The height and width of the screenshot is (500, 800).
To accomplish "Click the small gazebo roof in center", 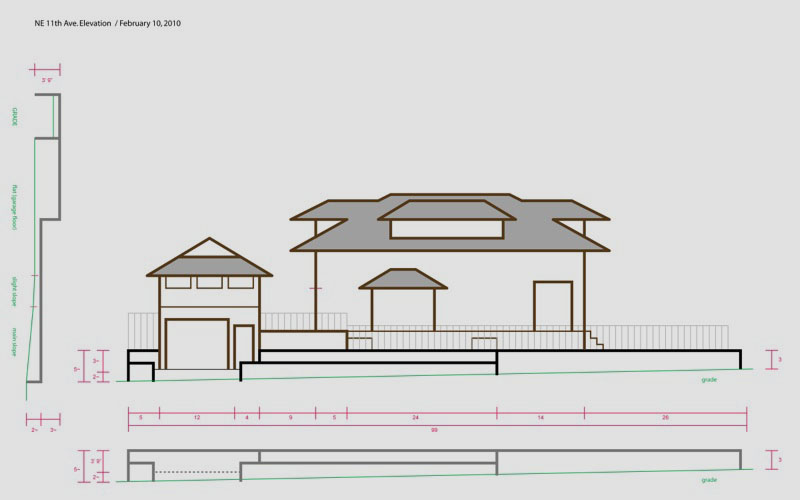I will pyautogui.click(x=402, y=279).
